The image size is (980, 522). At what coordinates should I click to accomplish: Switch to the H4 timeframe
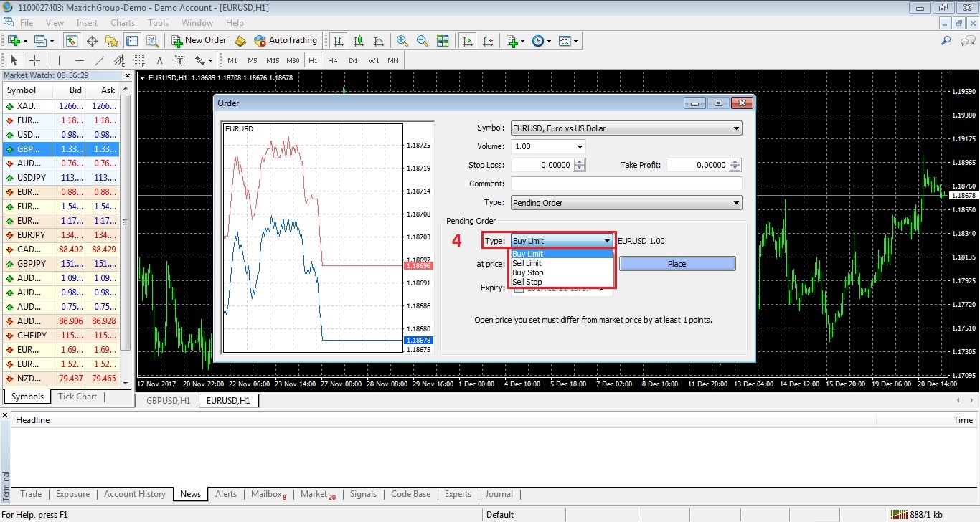(x=333, y=61)
